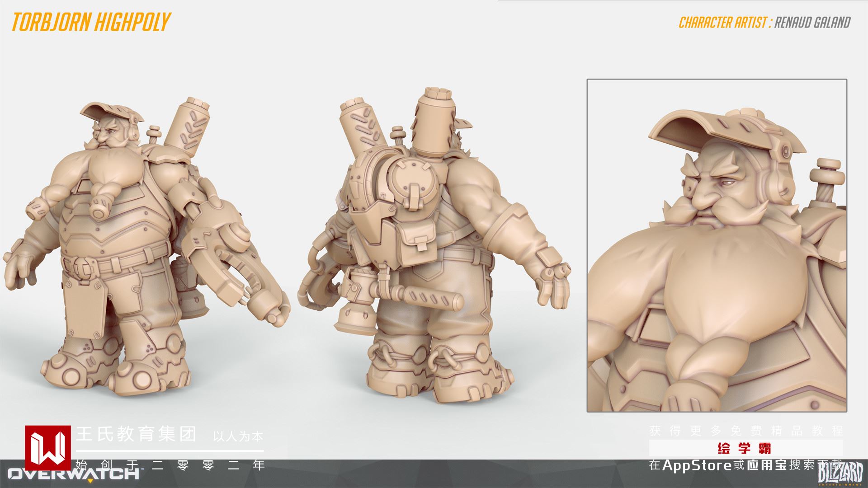Click the TORBJORN HIGHPOLY title
Viewport: 868px width, 488px height.
coord(92,22)
